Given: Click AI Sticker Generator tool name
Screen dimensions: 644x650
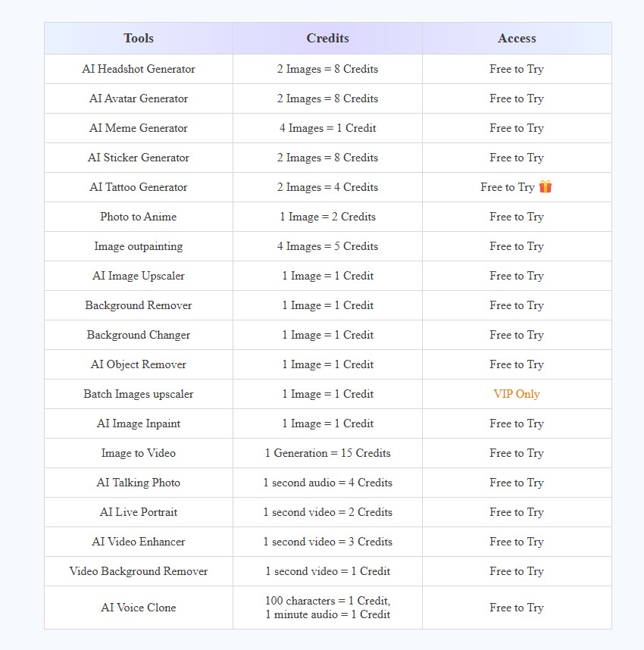Looking at the screenshot, I should [x=139, y=158].
